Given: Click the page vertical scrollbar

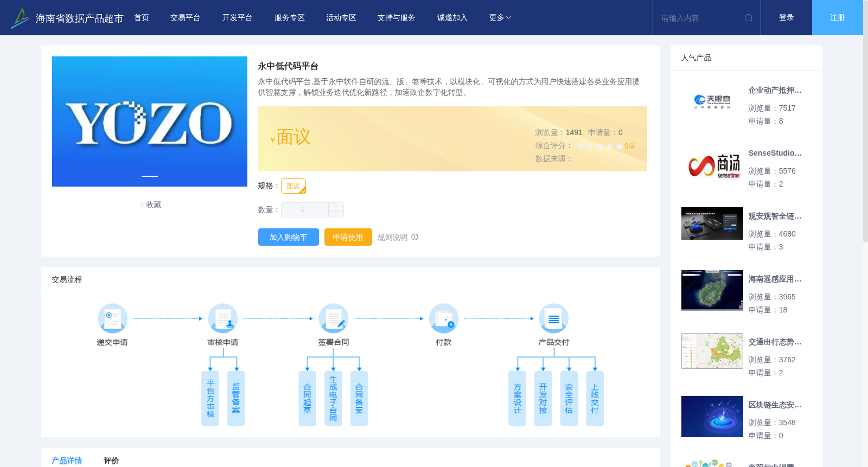Looking at the screenshot, I should [x=865, y=121].
